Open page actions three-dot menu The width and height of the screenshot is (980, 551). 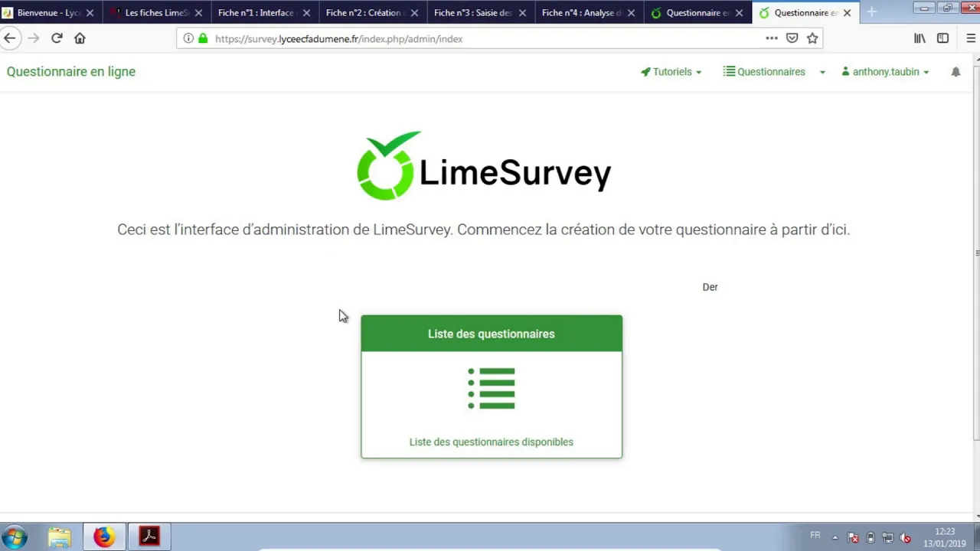(772, 38)
